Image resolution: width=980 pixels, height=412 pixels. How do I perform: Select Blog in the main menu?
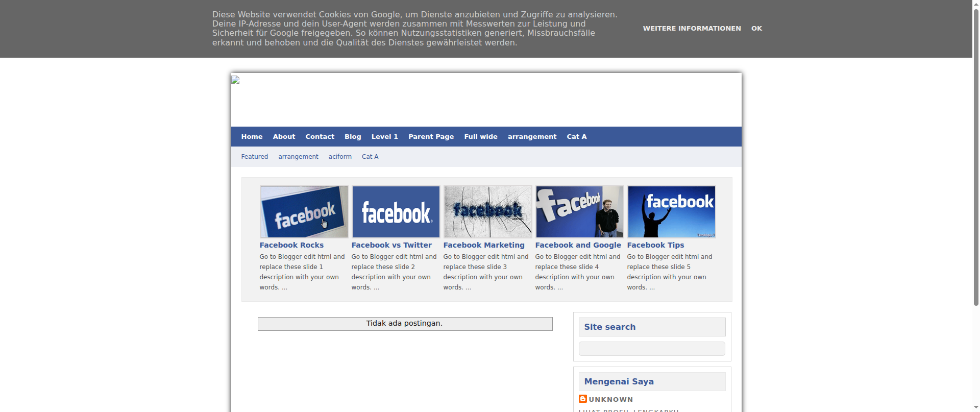click(x=353, y=137)
